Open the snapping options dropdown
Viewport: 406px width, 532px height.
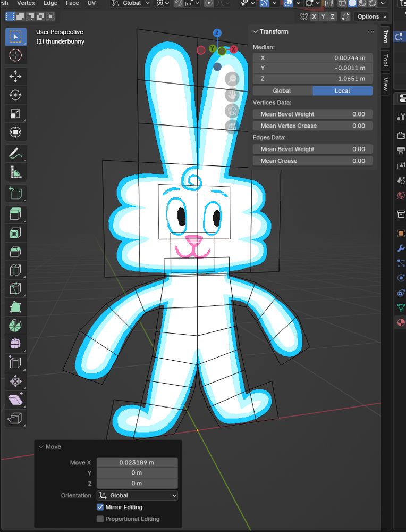(x=192, y=3)
